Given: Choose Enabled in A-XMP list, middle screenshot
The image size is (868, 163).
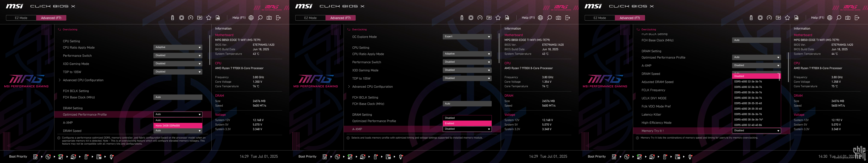Looking at the screenshot, I should pyautogui.click(x=467, y=123).
